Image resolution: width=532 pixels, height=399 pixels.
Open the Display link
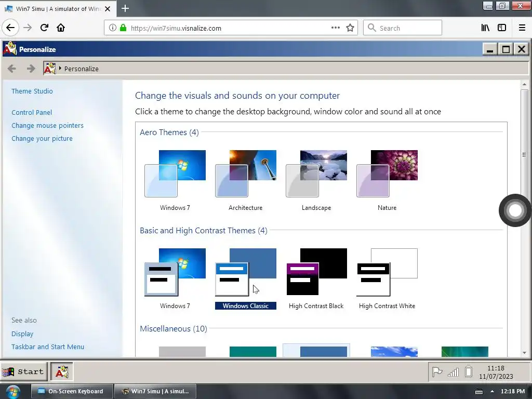tap(22, 334)
